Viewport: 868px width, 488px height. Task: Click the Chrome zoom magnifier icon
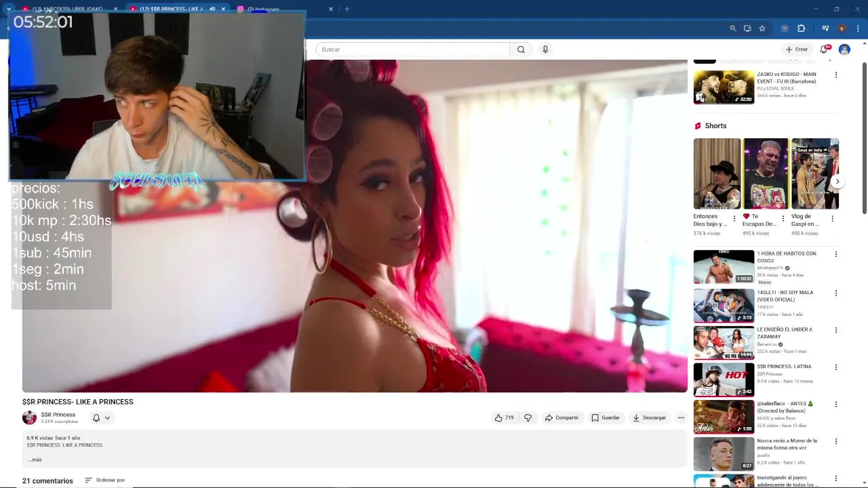(732, 28)
